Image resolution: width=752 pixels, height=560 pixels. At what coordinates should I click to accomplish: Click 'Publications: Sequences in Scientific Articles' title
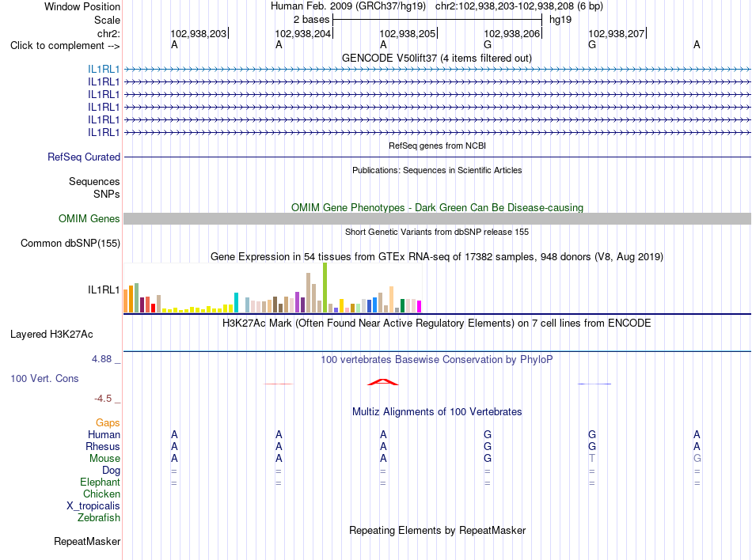[437, 170]
